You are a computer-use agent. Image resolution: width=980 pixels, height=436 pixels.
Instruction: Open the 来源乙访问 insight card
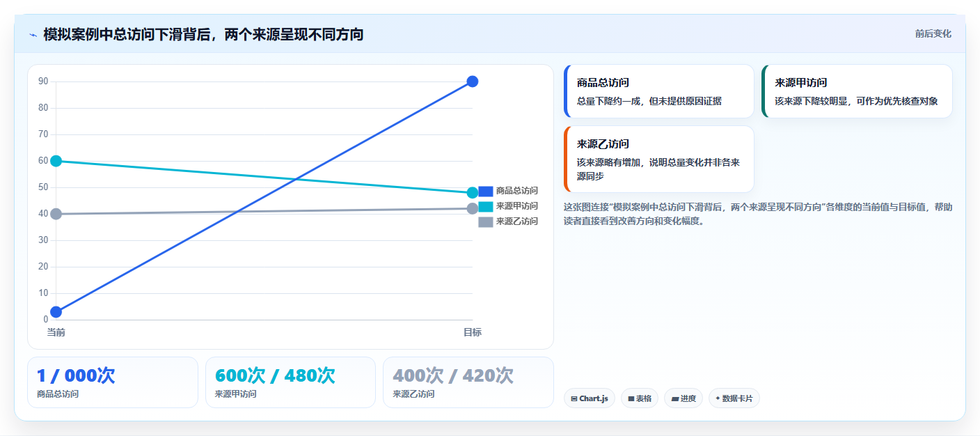659,159
